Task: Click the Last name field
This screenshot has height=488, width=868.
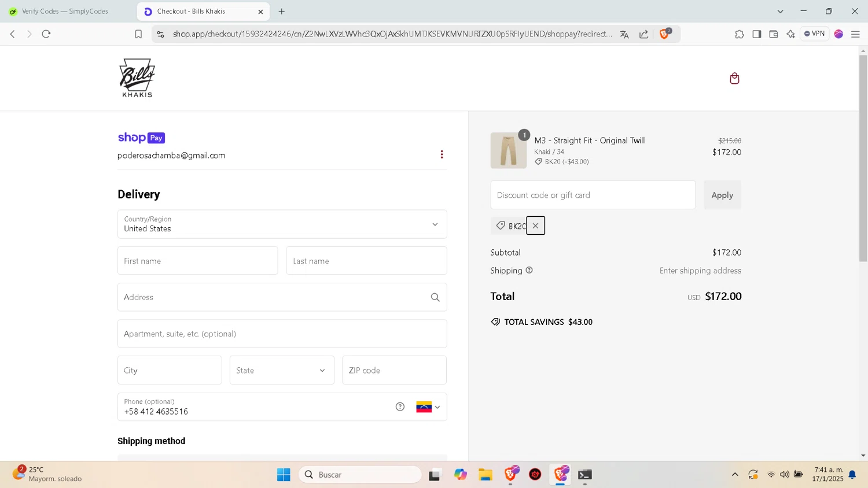Action: (366, 261)
